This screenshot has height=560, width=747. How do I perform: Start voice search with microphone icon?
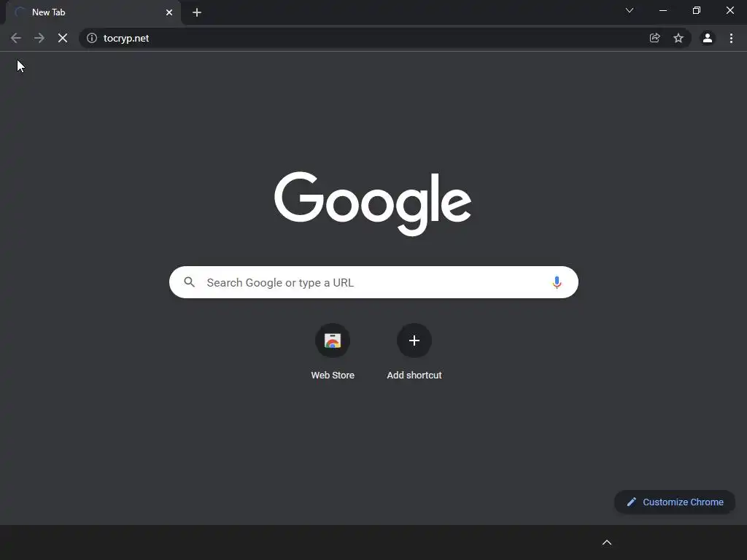557,282
